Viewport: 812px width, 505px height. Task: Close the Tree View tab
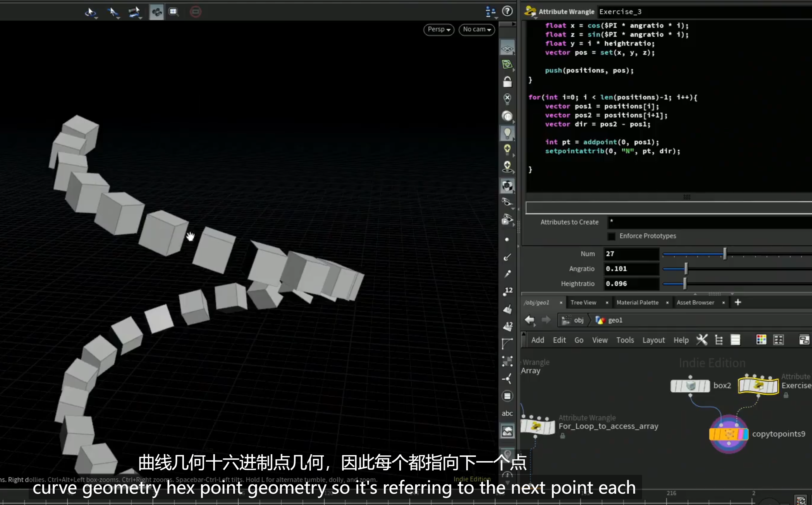[607, 303]
